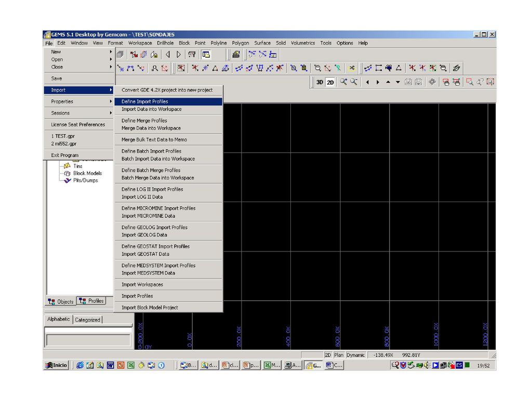Click the paint roller icon
Screen dimensions: 532x399
click(x=192, y=54)
